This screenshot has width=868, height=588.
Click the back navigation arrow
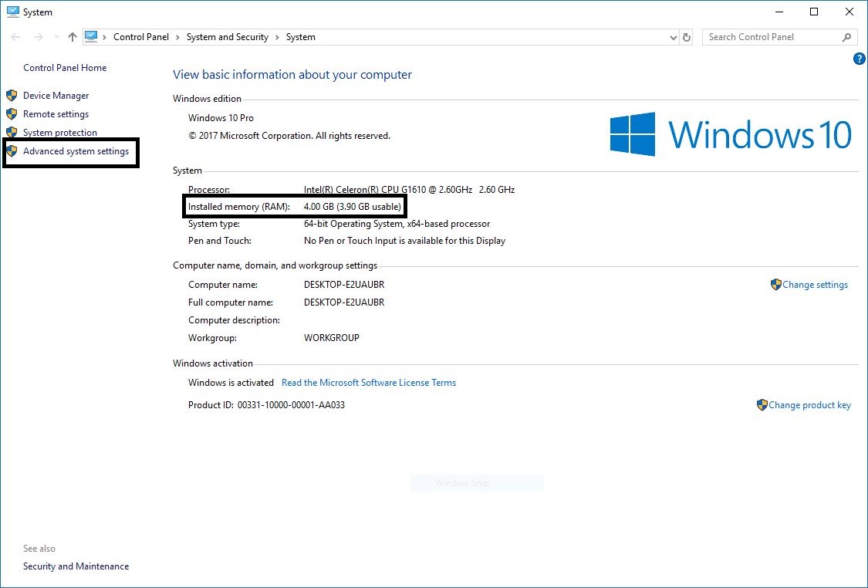[x=15, y=36]
